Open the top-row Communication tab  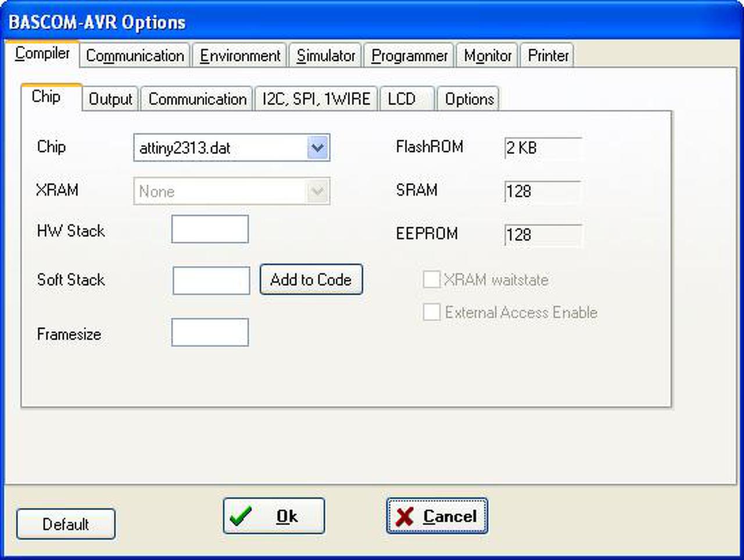tap(135, 56)
